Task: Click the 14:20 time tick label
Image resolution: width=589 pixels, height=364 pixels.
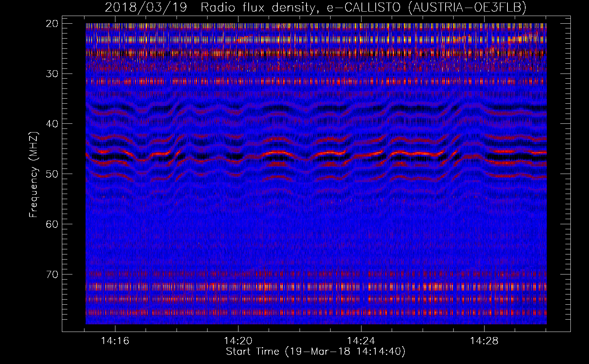Action: 238,341
